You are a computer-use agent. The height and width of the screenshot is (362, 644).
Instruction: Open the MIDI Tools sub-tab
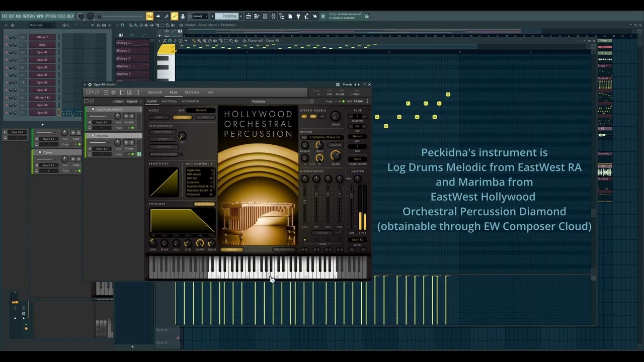coord(169,101)
